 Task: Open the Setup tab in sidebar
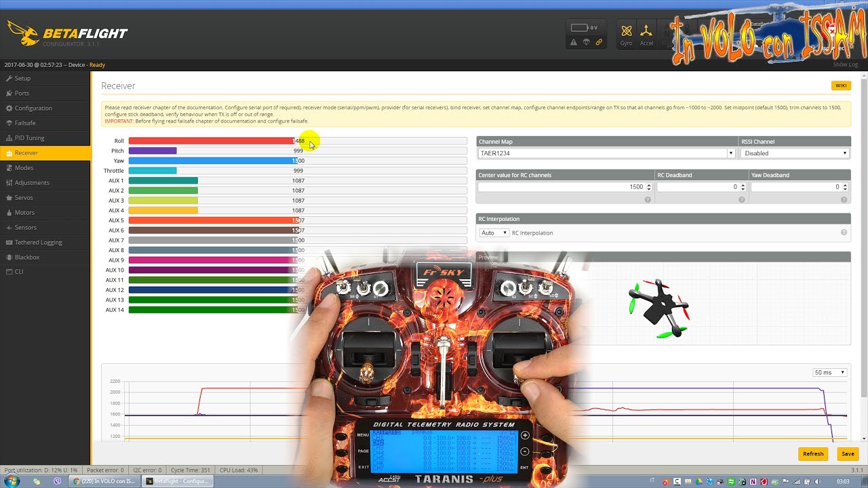(45, 78)
